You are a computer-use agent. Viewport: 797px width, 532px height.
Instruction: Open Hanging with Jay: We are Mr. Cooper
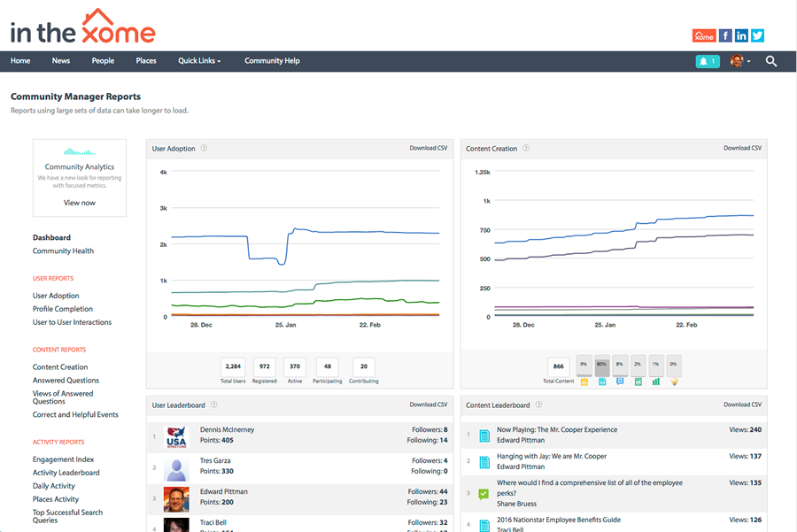(x=552, y=456)
